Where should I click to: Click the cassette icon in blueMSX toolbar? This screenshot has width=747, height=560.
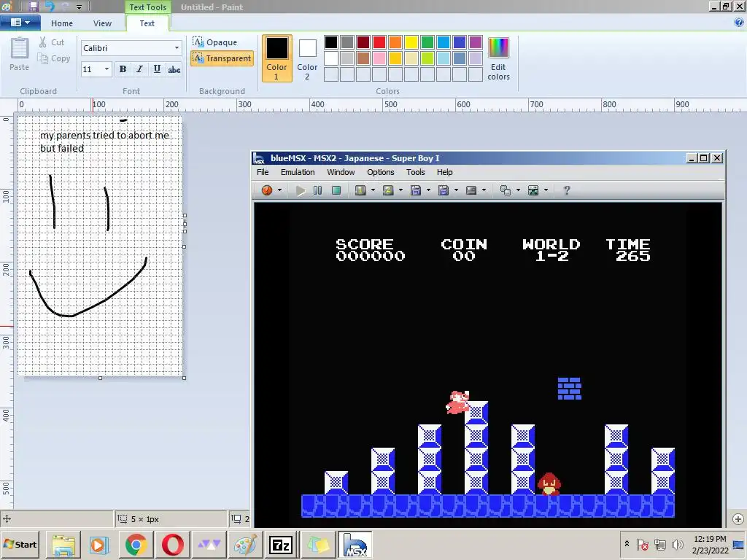coord(471,190)
